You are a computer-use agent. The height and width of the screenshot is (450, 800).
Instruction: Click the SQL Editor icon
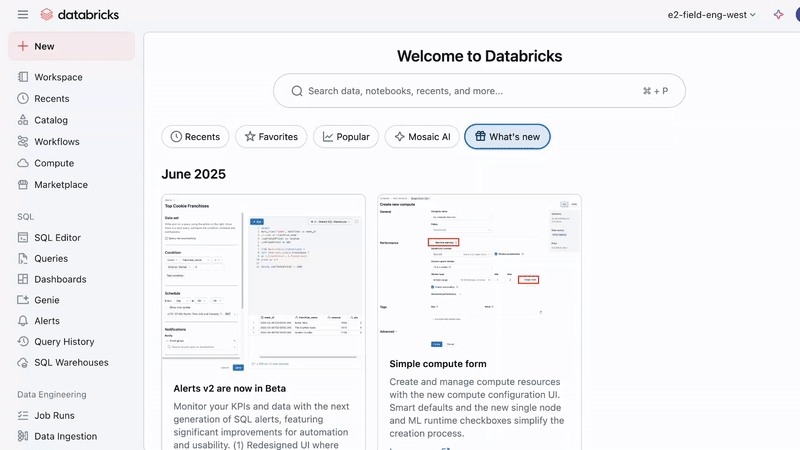[x=23, y=237]
